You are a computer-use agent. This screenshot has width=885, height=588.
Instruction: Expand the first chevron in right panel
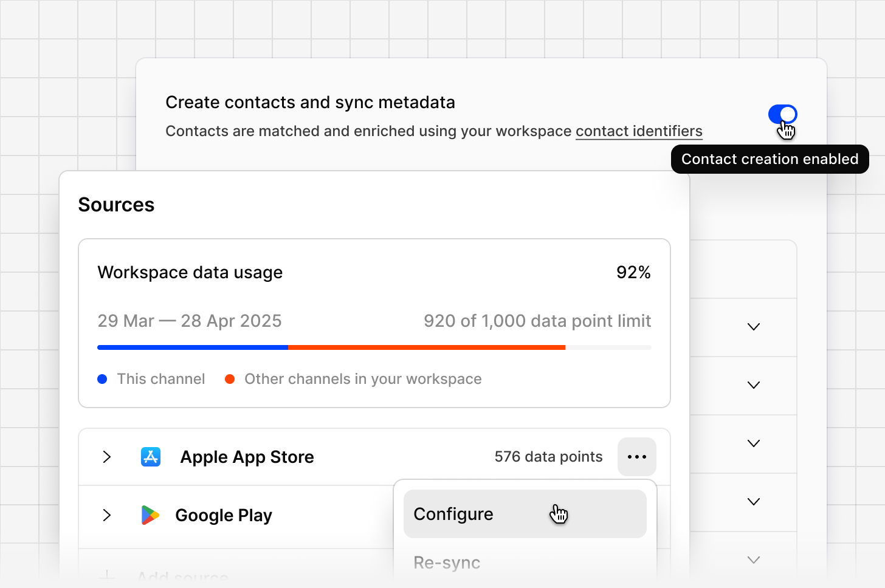click(x=754, y=327)
